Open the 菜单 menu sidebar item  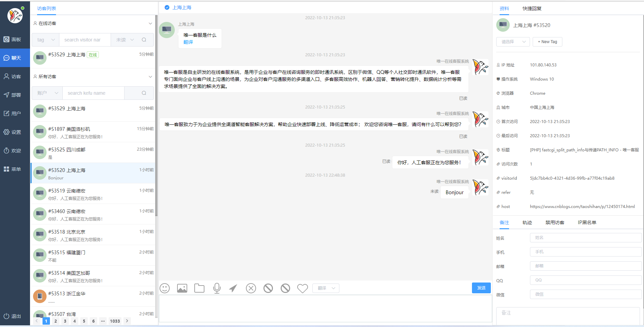click(x=15, y=169)
